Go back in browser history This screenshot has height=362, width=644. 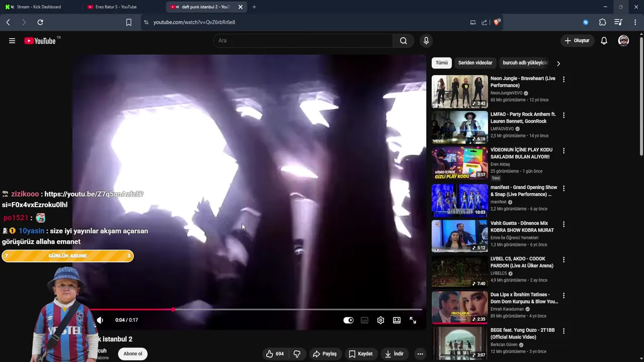click(x=8, y=22)
